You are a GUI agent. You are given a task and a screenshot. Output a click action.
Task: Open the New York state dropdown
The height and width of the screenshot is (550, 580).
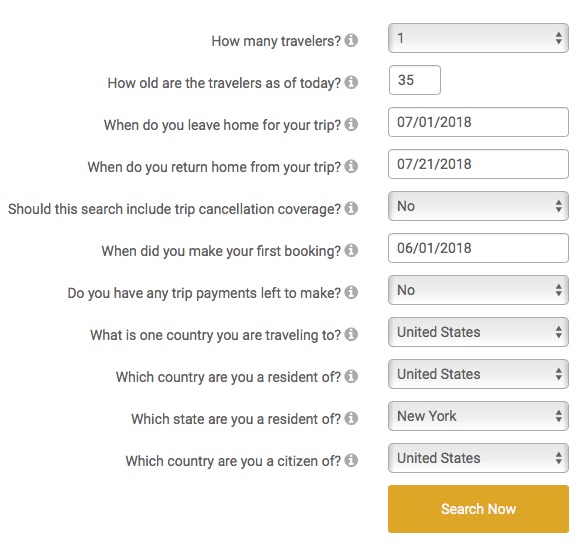tap(478, 416)
